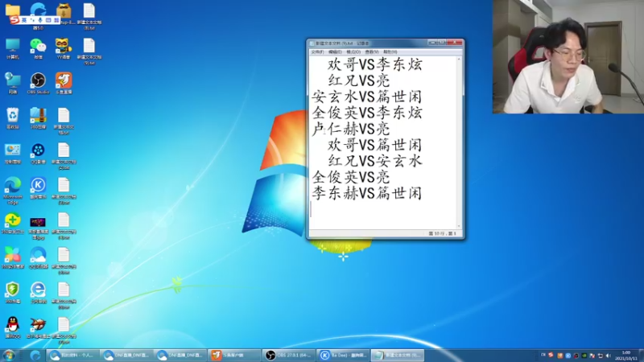Select the Recycle Bin icon
Screen dimensions: 644x362
pyautogui.click(x=12, y=118)
